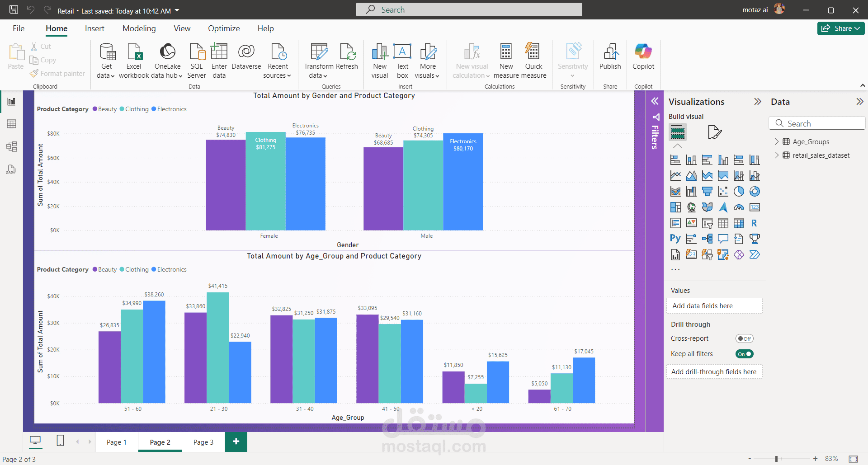Switch to the Modeling ribbon tab

coord(139,28)
